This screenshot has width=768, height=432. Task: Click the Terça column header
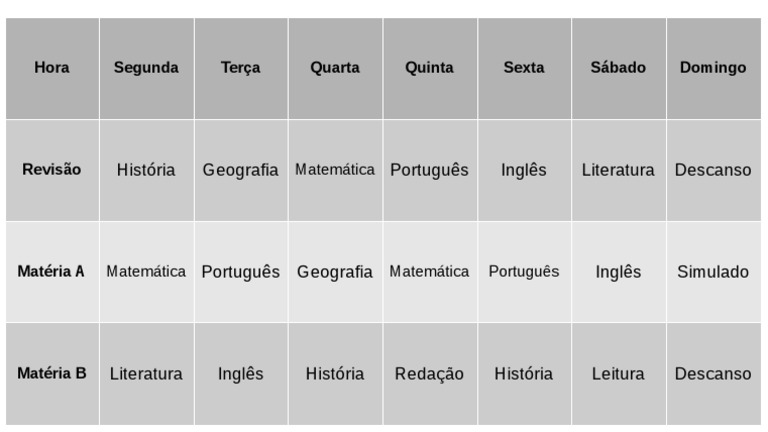click(241, 68)
